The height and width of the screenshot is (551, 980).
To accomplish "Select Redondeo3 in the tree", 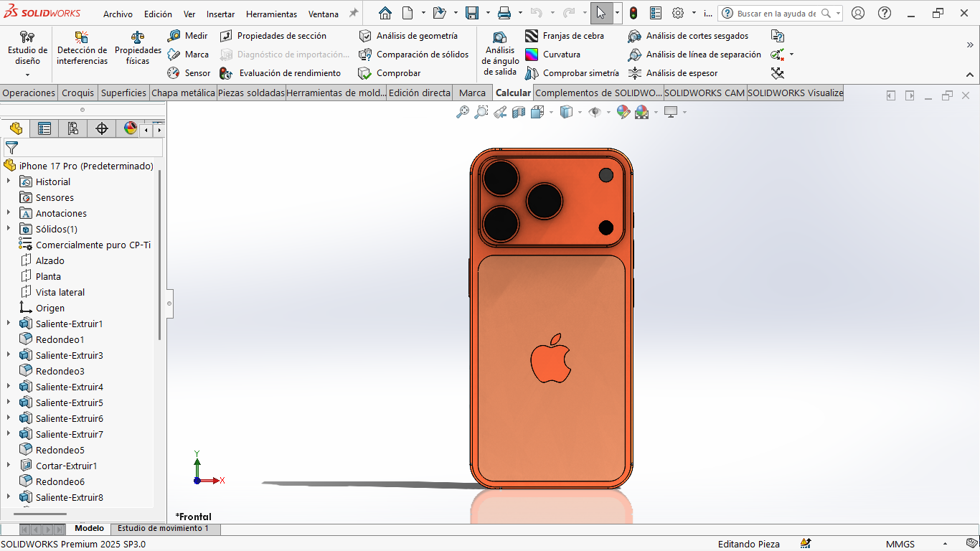I will [x=60, y=371].
